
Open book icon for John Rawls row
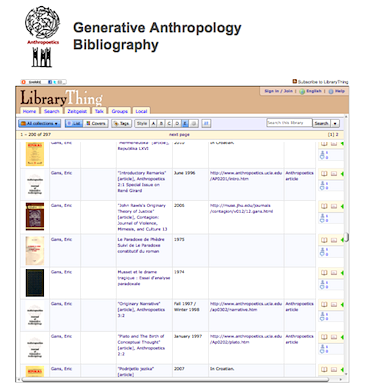click(324, 206)
